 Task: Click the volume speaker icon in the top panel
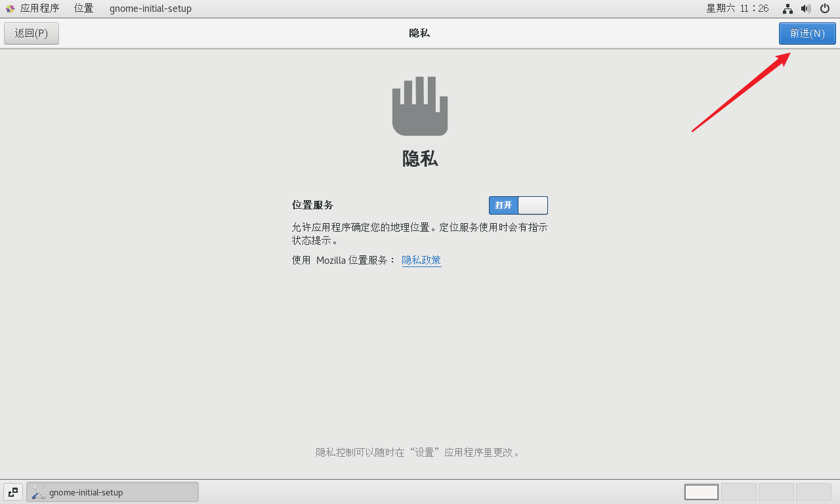805,9
